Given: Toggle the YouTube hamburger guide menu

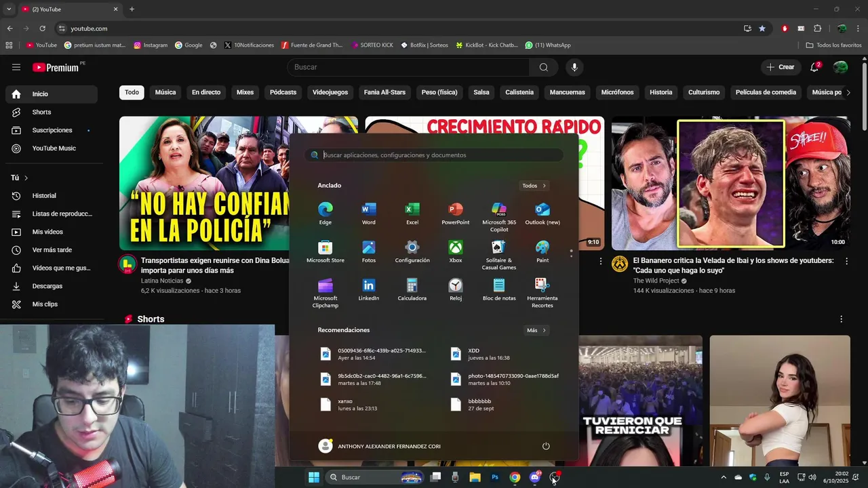Looking at the screenshot, I should click(x=16, y=67).
